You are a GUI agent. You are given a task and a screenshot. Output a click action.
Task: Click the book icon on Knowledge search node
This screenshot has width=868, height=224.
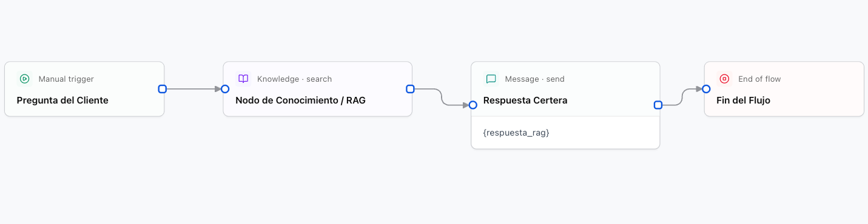pos(243,79)
